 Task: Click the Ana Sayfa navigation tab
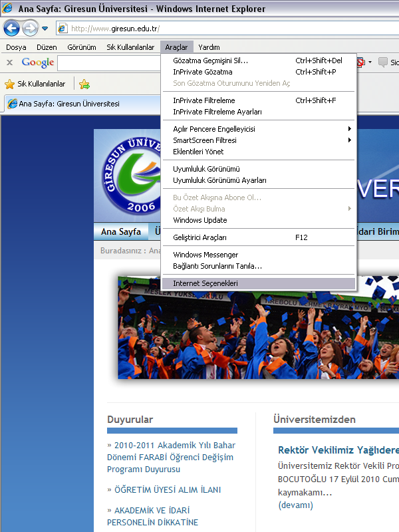[x=121, y=232]
